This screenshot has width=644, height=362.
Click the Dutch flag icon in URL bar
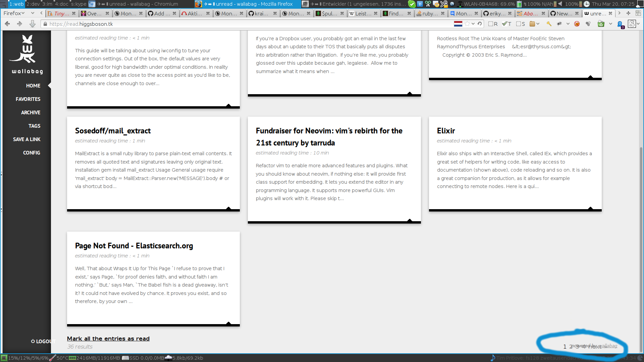(458, 24)
